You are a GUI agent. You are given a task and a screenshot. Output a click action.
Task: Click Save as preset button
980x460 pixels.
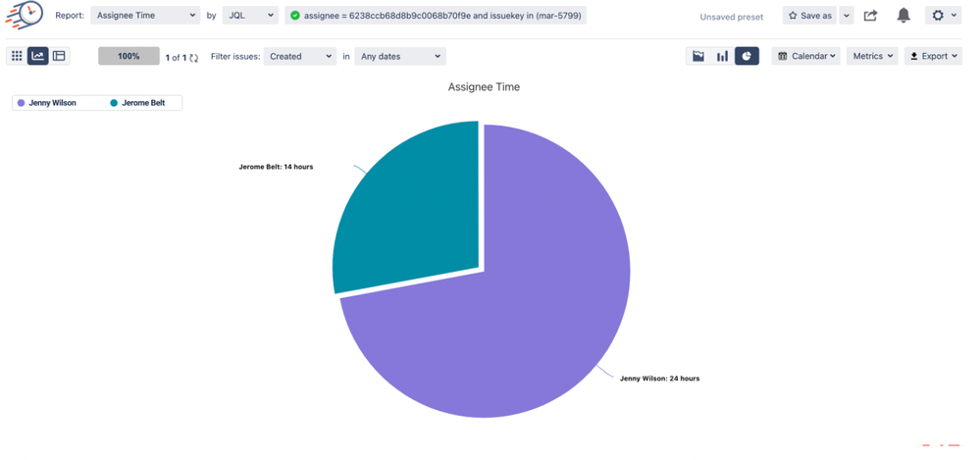coord(809,16)
